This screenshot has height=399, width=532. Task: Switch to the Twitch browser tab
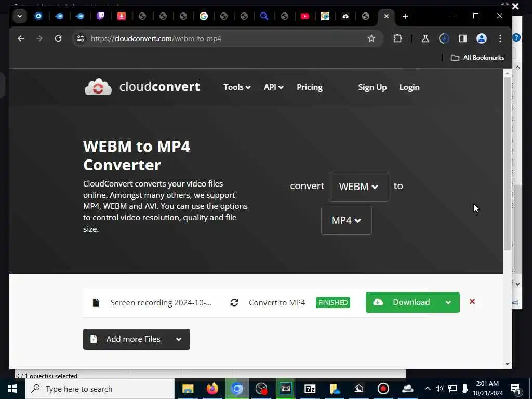pos(101,16)
